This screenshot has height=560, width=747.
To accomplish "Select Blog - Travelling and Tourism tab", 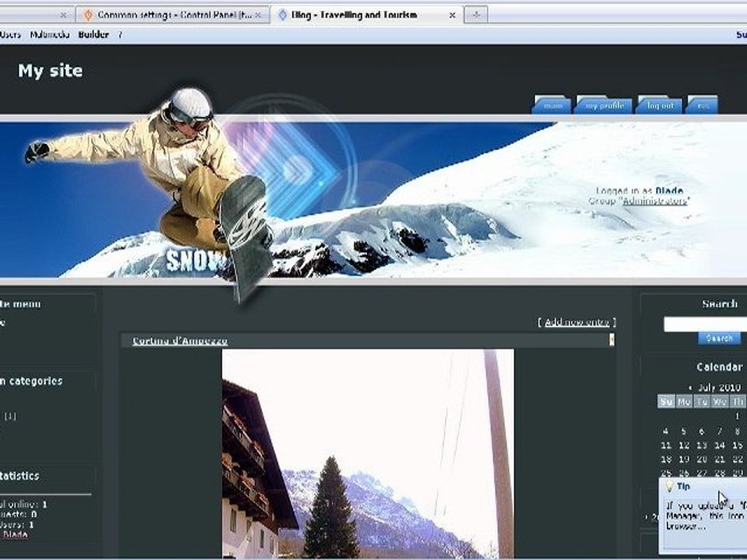I will tap(366, 15).
